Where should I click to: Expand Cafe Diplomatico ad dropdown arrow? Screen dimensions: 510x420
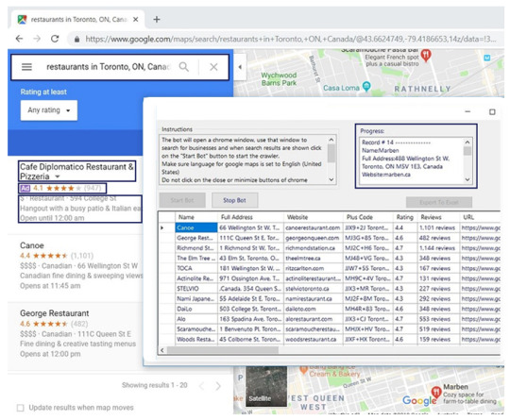[x=58, y=176]
